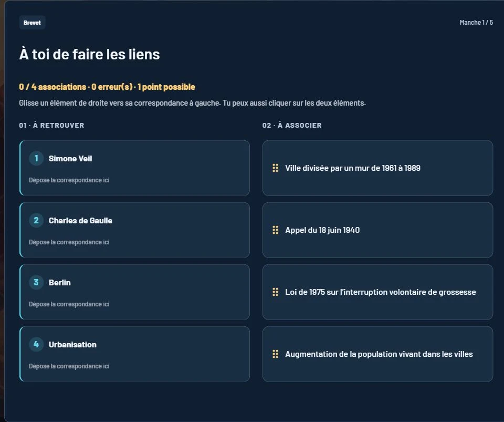Select the Simone Veil card
The height and width of the screenshot is (422, 504).
point(135,168)
